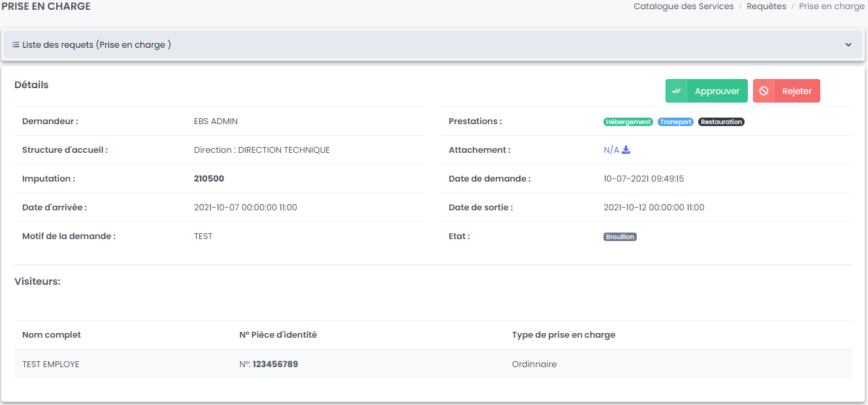Expand the Liste des requets chevron arrow
Viewport: 868px width, 405px height.
pos(848,45)
